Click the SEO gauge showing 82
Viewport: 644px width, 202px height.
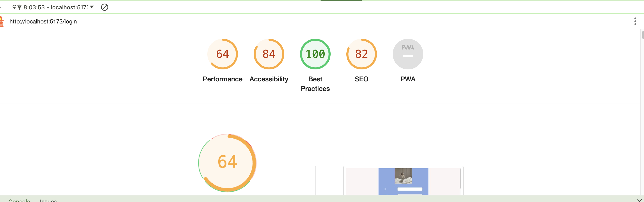[361, 54]
